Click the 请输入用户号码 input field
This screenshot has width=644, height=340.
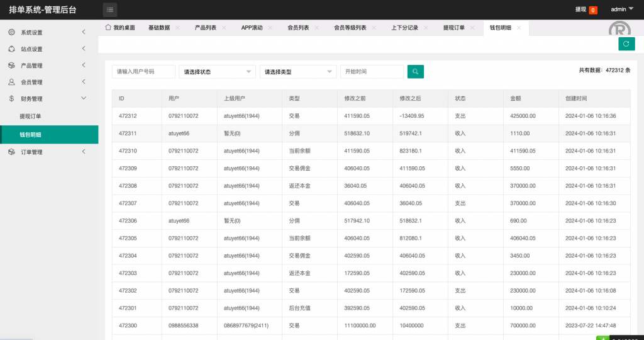(x=143, y=72)
